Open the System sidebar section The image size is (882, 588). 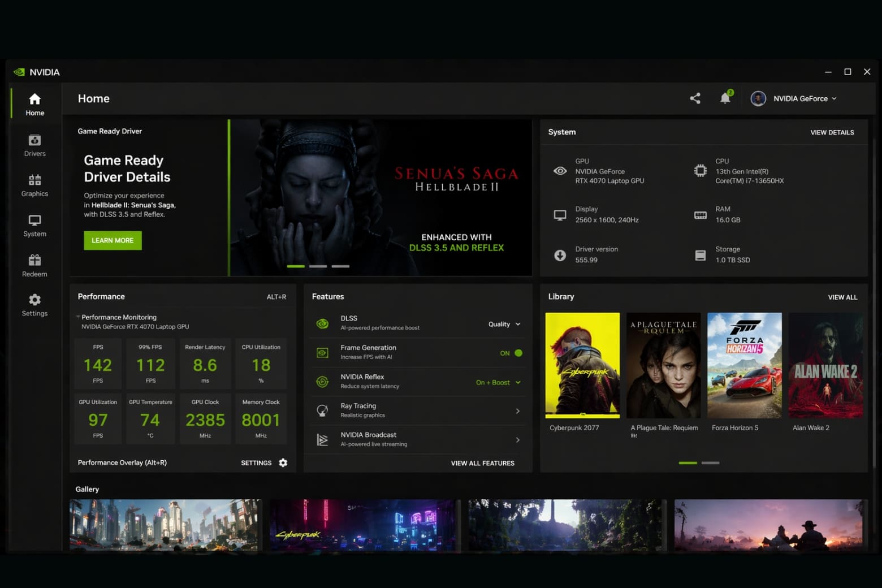point(34,225)
